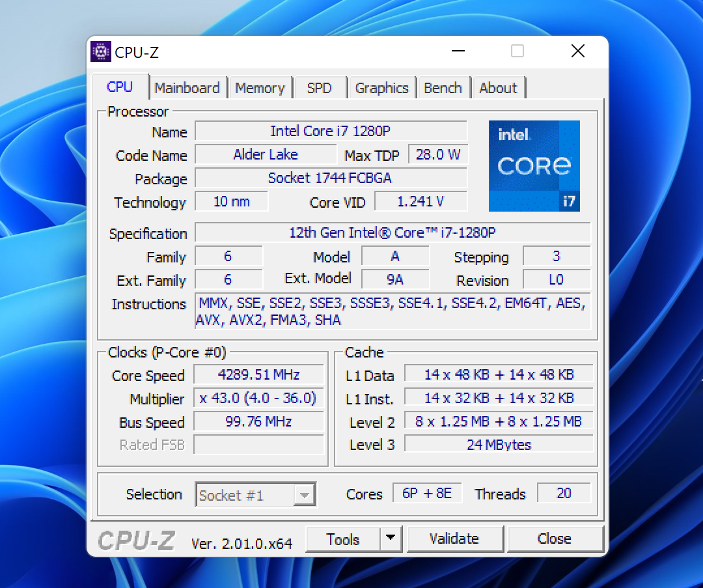Click the technology value '10 nm'
The image size is (703, 588).
[x=231, y=201]
